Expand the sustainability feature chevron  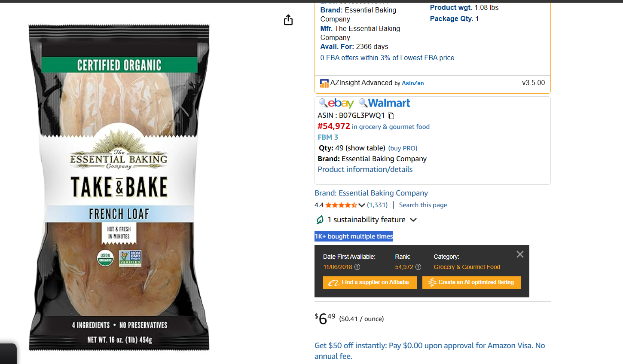point(413,220)
